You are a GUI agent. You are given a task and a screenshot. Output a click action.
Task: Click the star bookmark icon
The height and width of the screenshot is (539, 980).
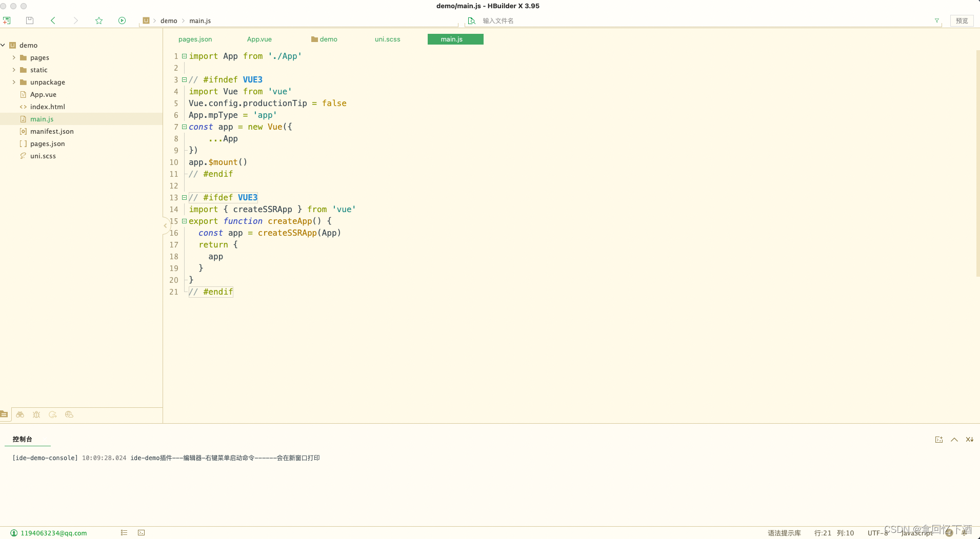(x=99, y=20)
